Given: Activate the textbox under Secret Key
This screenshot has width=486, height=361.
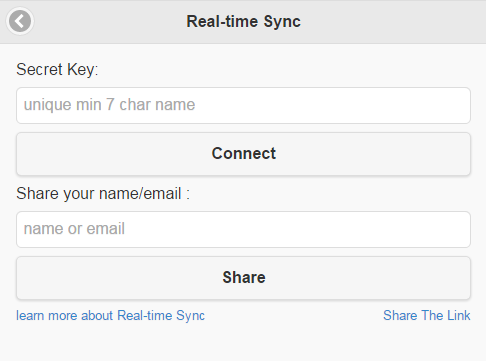Looking at the screenshot, I should pos(243,105).
